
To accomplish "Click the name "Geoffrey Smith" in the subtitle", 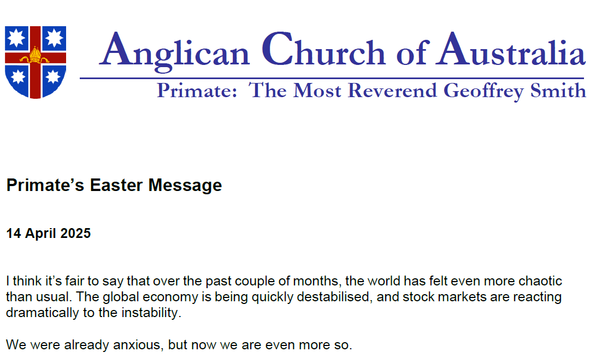I will pyautogui.click(x=515, y=91).
